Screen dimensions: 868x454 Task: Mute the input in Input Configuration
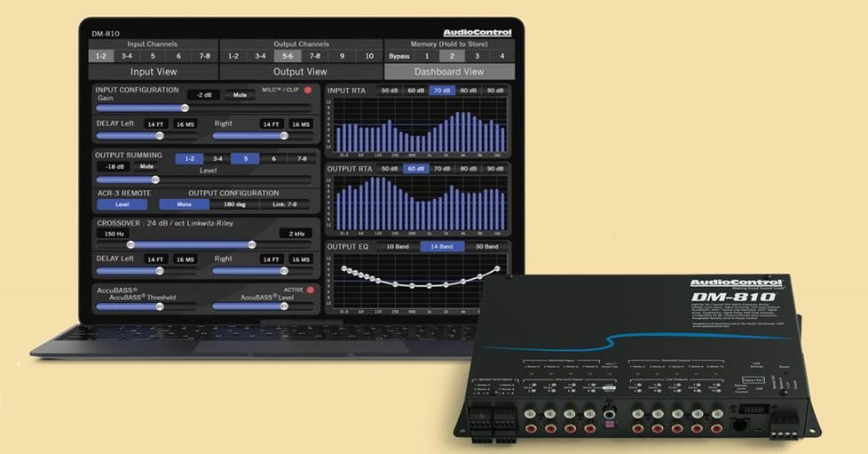[x=240, y=95]
